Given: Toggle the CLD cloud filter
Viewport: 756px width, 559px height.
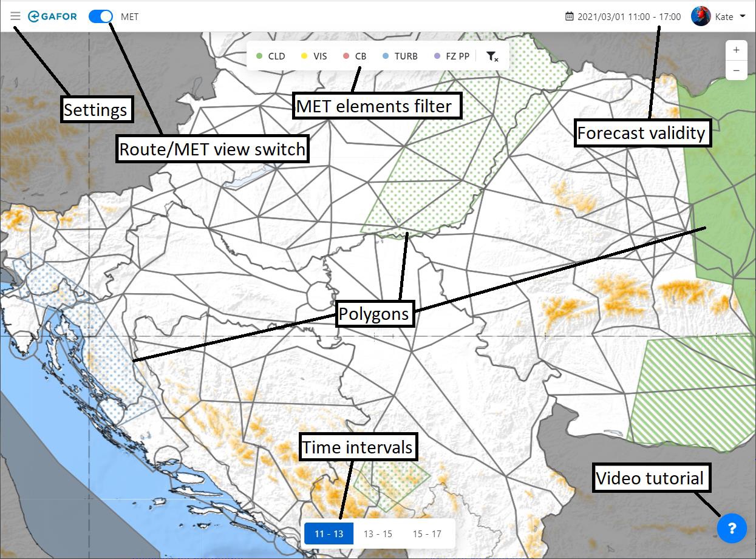Looking at the screenshot, I should tap(270, 56).
